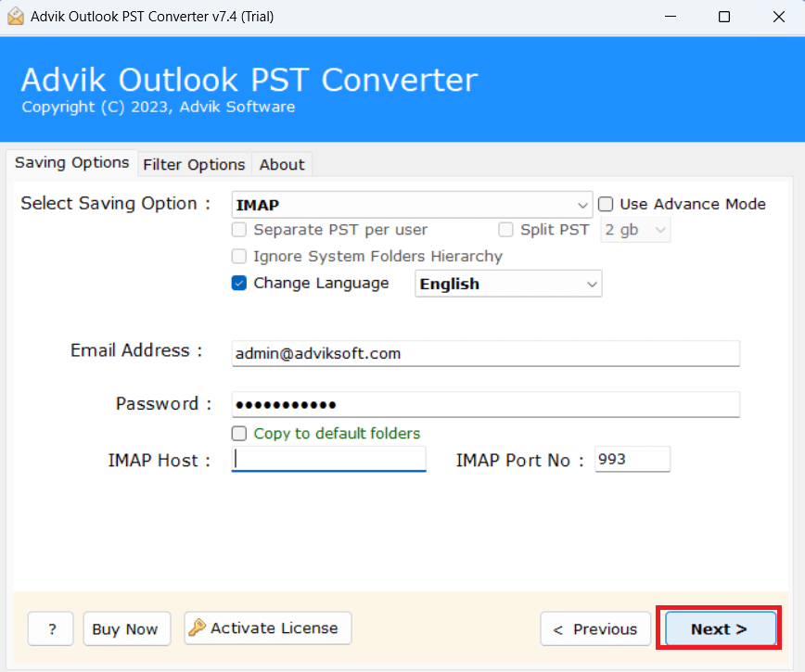Click the Buy Now button
805x672 pixels.
tap(127, 628)
